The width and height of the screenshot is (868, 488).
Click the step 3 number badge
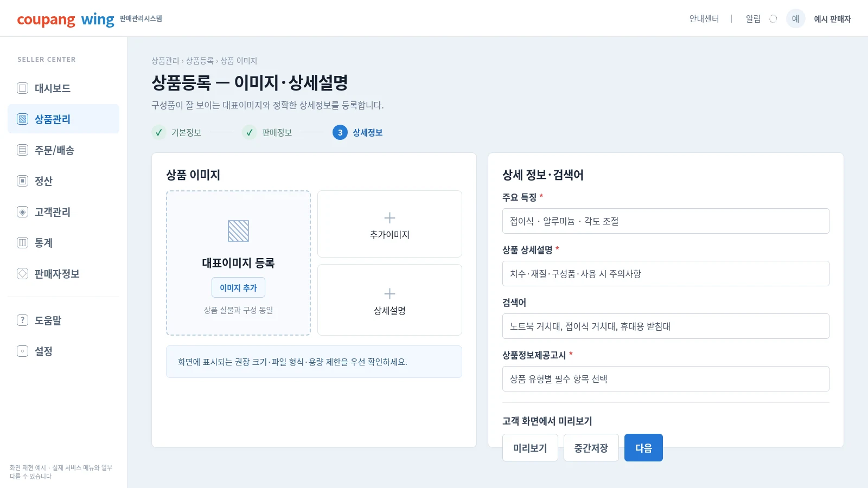(x=340, y=132)
